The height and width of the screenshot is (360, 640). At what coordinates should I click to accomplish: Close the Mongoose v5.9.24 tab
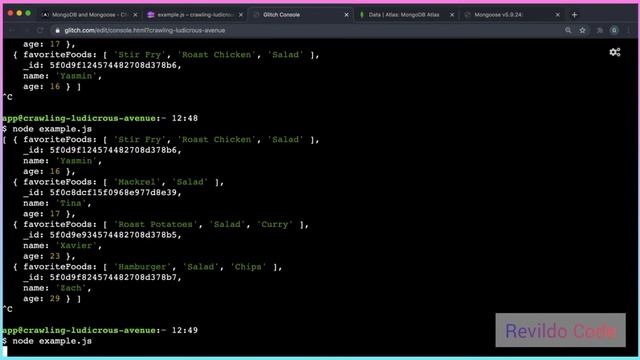558,15
